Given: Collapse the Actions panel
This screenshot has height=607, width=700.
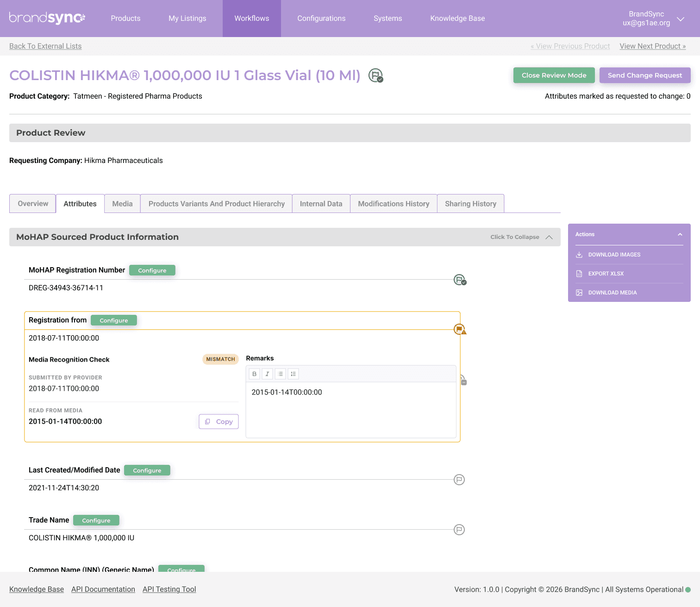Looking at the screenshot, I should (680, 234).
